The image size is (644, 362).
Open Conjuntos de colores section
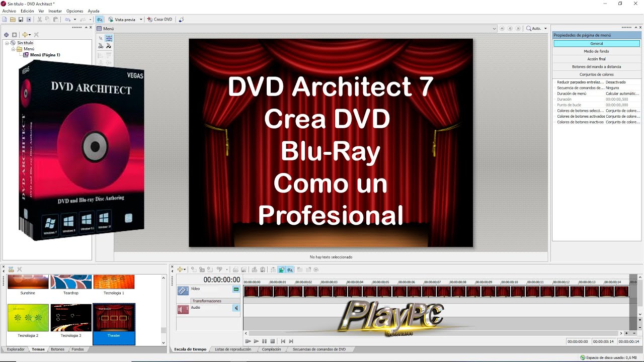[x=596, y=74]
